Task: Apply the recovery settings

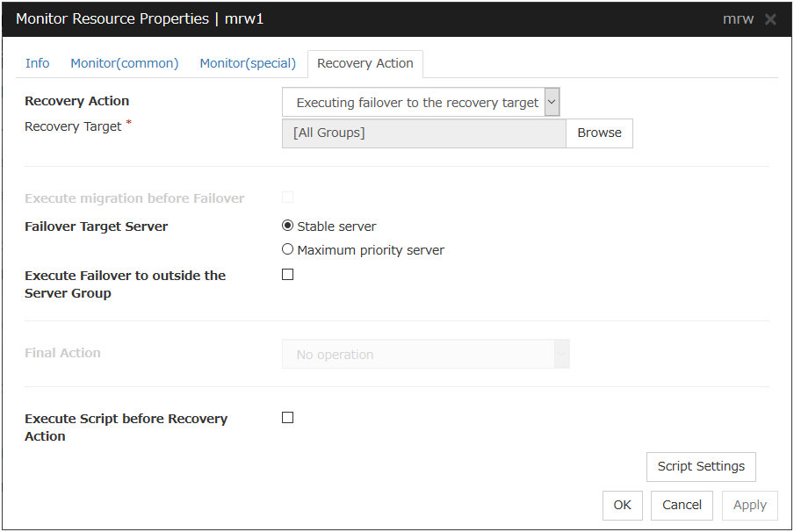Action: point(750,505)
